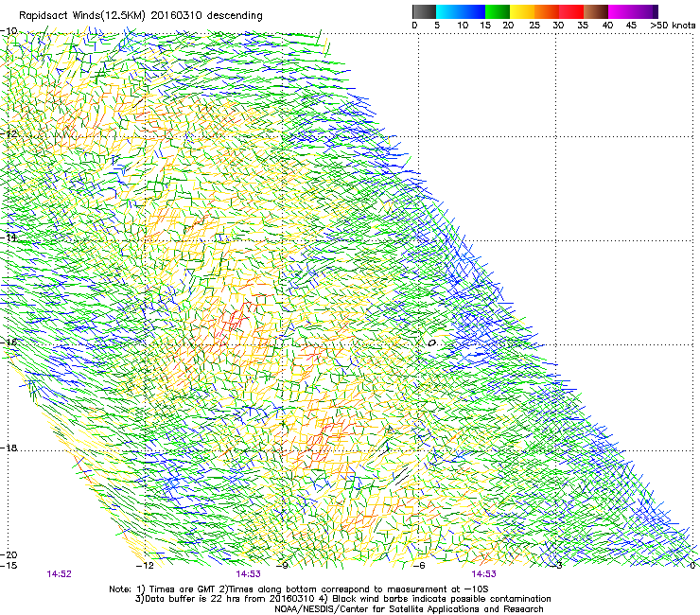Click the yellow 20-25 knots color swatch
The width and height of the screenshot is (700, 615).
pos(522,11)
